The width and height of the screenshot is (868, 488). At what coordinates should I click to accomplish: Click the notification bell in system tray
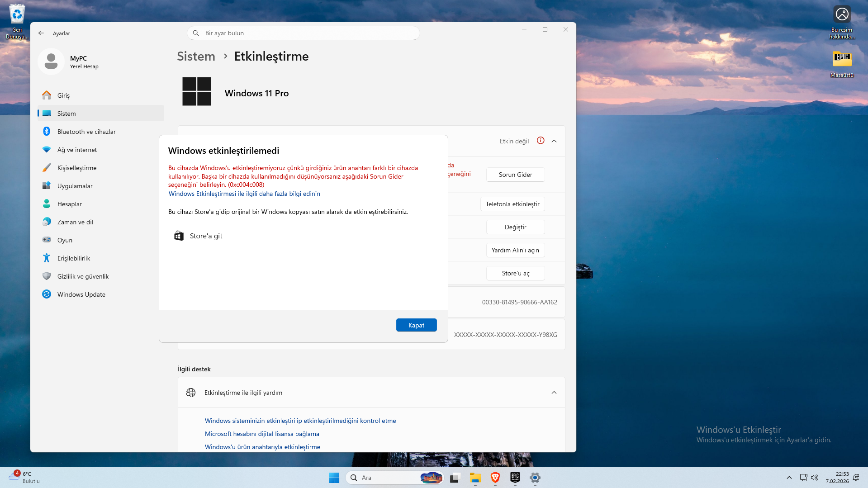pyautogui.click(x=856, y=478)
